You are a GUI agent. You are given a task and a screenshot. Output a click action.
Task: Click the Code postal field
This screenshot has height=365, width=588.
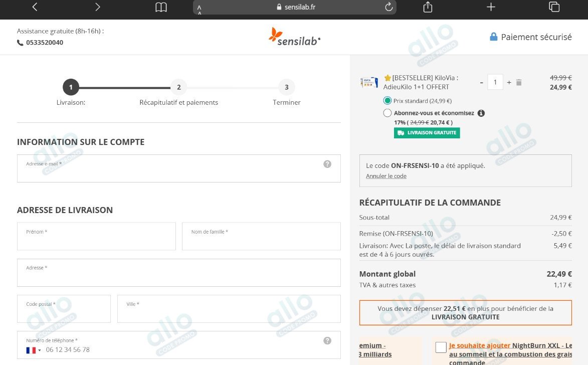pos(64,309)
